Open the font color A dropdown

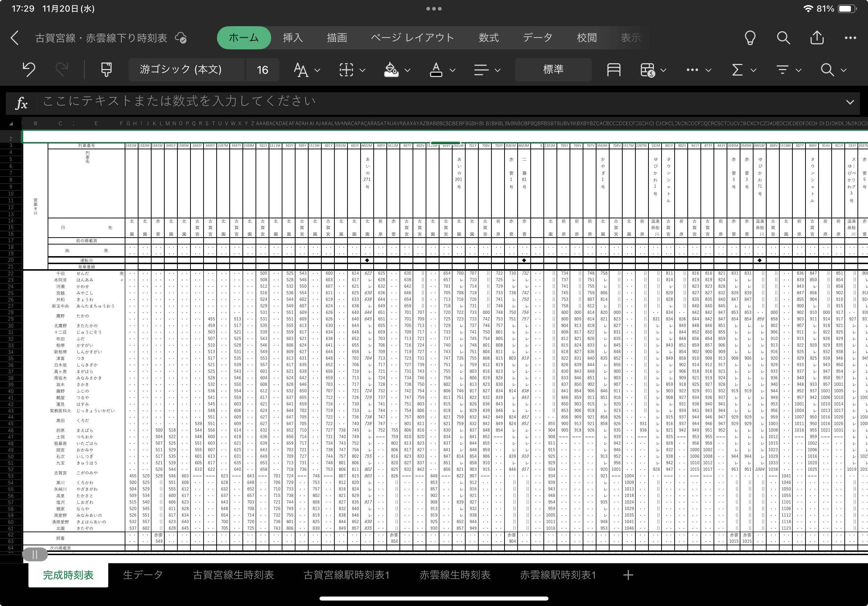(x=452, y=70)
